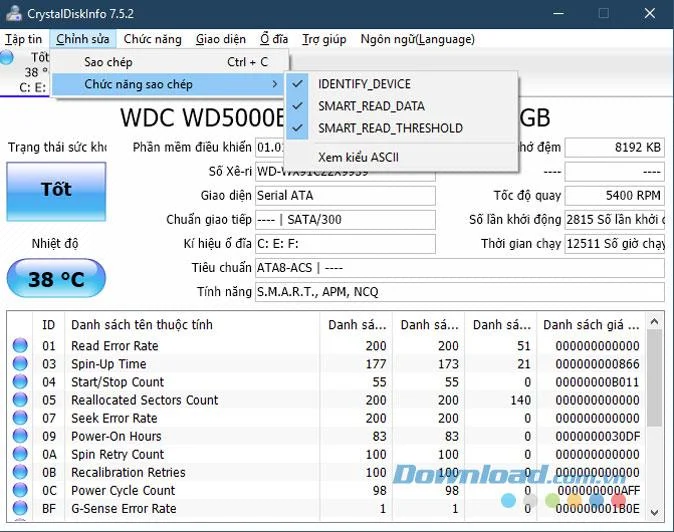Image resolution: width=674 pixels, height=532 pixels.
Task: Select the Recalibration Retries row name
Action: 128,472
